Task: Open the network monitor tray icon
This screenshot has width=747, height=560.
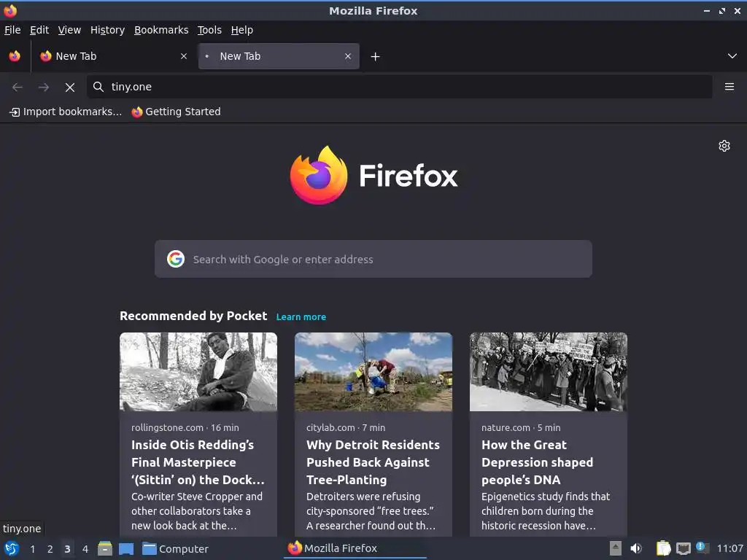Action: pos(683,549)
